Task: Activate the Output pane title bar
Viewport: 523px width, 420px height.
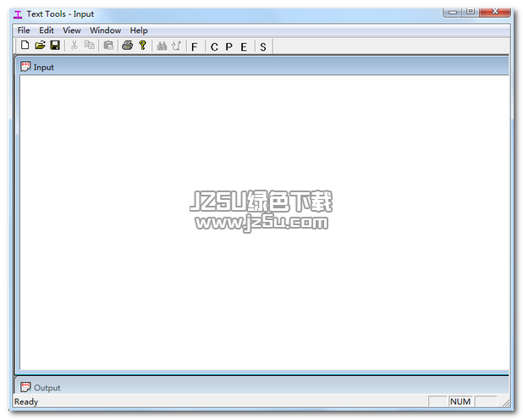Action: tap(263, 387)
